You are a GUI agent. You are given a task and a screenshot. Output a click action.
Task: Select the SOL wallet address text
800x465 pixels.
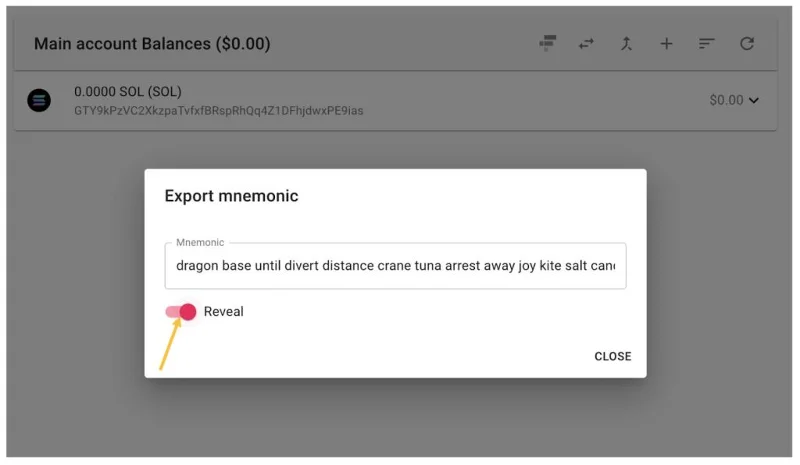coord(218,111)
